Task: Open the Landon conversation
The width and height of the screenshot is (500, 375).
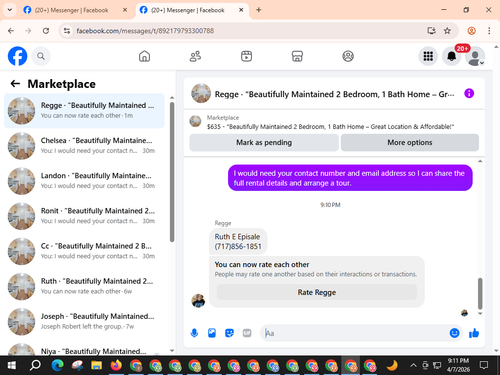Action: coord(84,181)
